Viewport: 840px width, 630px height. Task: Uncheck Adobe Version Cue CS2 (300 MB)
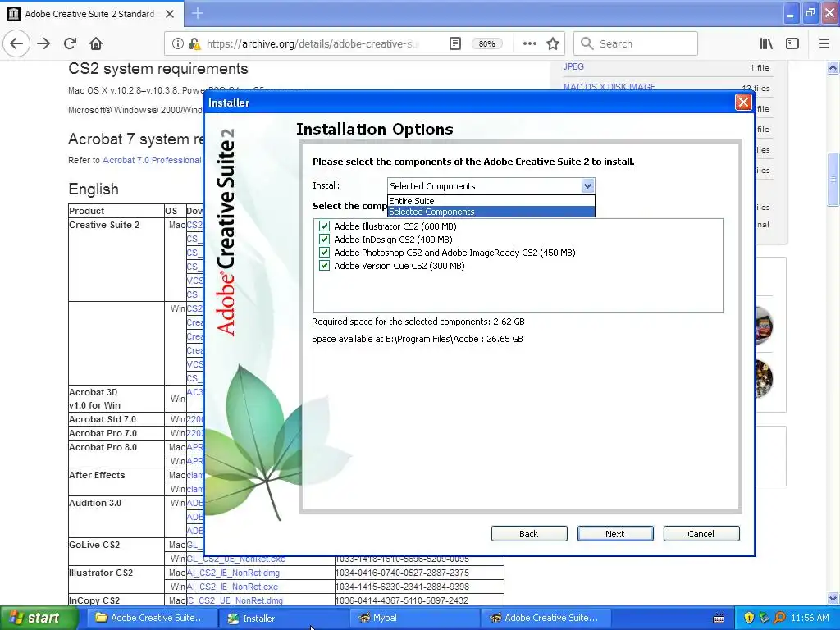(324, 266)
